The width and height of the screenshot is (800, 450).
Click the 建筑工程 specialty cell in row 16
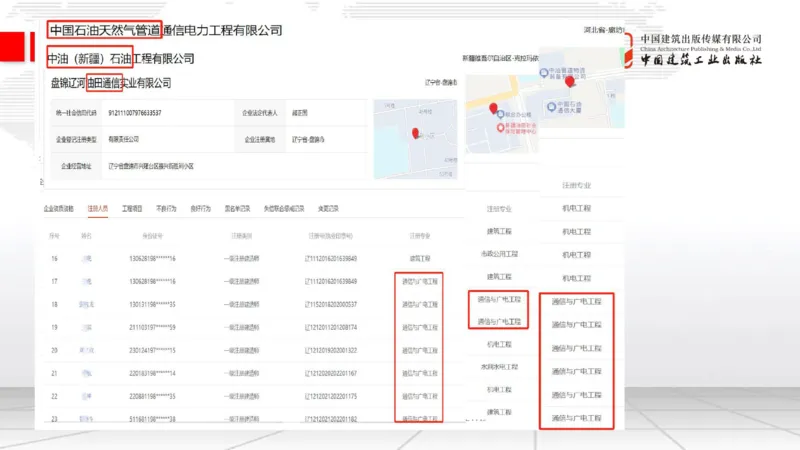pyautogui.click(x=419, y=259)
